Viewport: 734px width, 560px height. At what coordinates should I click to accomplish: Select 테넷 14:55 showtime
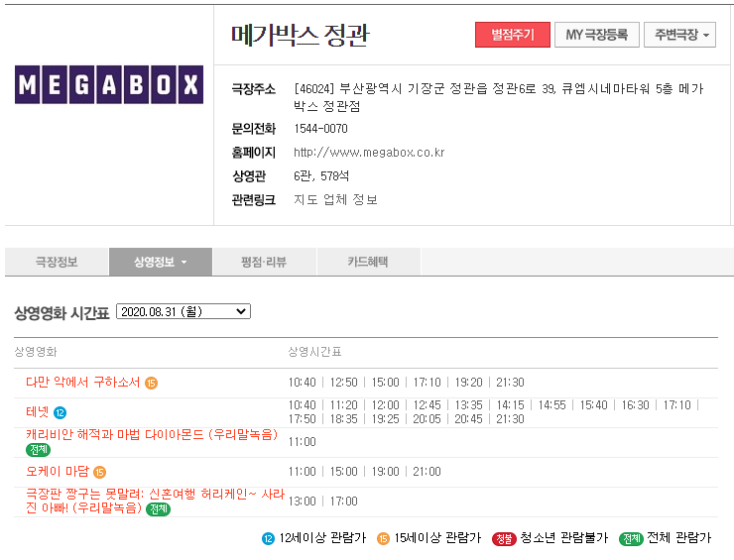[551, 405]
